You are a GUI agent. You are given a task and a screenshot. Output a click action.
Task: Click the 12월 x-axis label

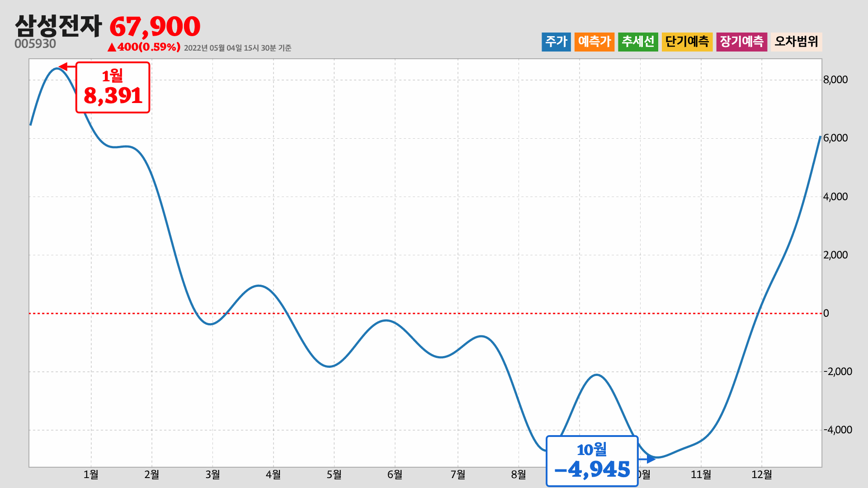762,474
